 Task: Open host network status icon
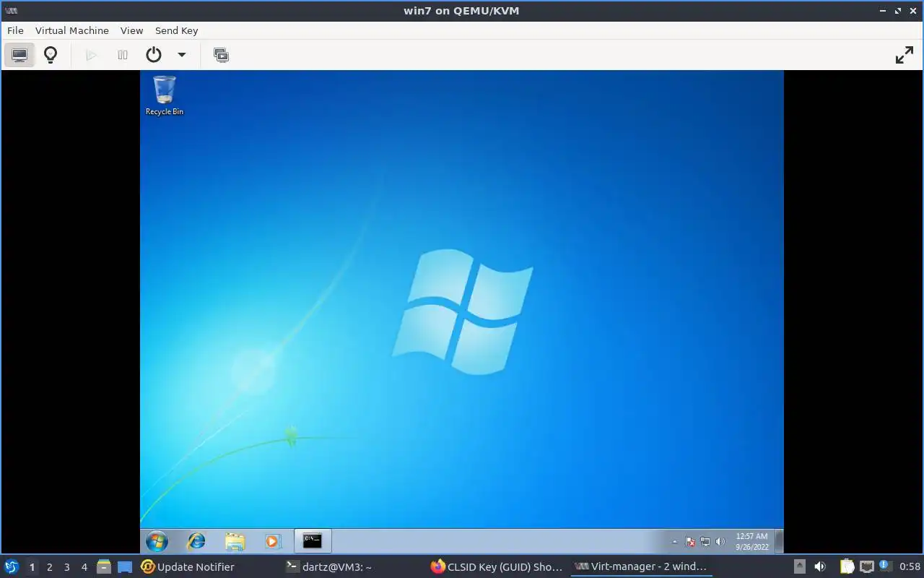tap(866, 567)
